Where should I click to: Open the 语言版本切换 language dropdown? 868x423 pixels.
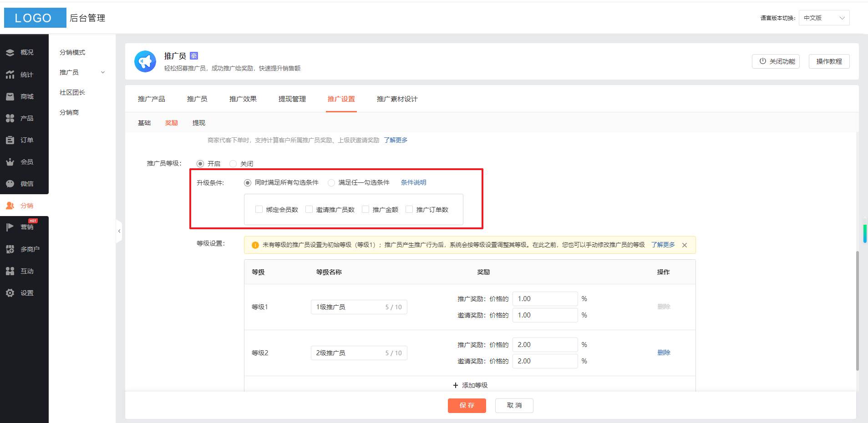tap(824, 18)
